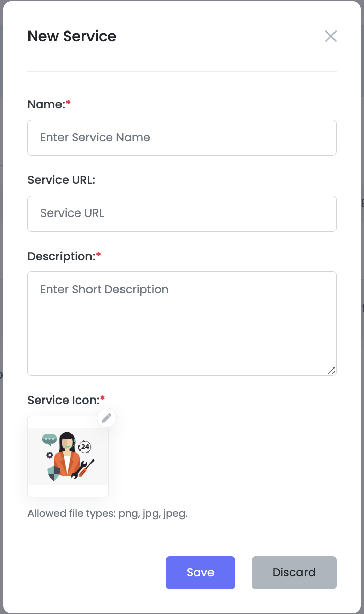Click the pencil edit icon on service image

107,418
